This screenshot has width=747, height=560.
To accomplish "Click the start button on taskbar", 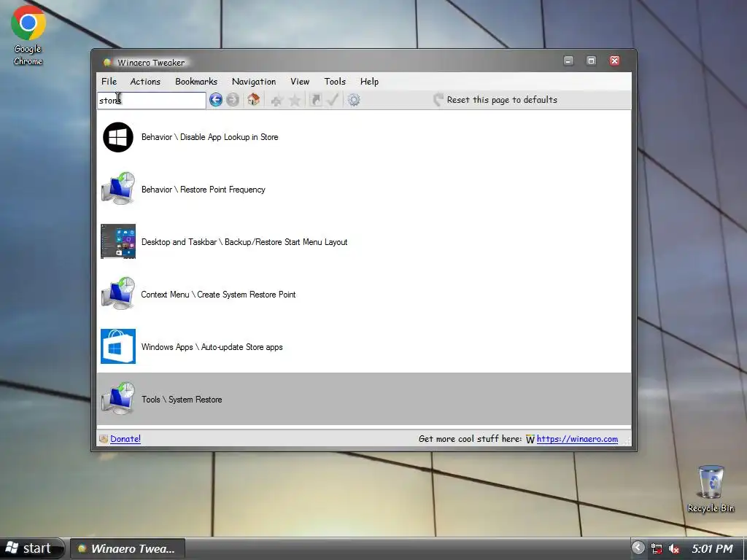I will pyautogui.click(x=31, y=548).
